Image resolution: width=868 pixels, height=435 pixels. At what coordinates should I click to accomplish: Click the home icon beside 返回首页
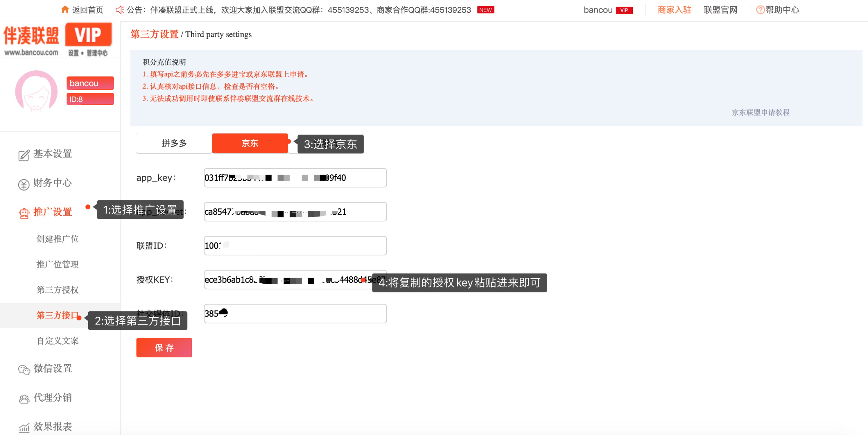(65, 10)
